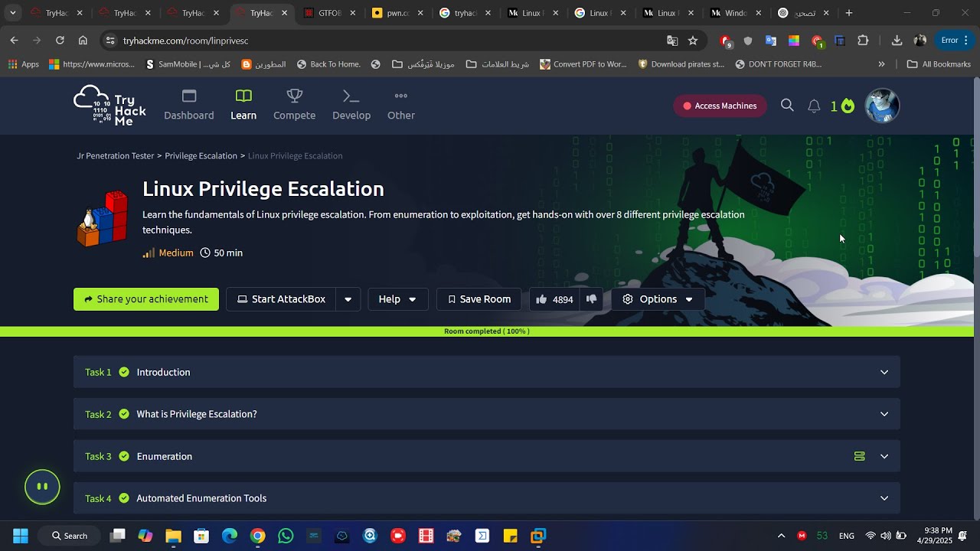This screenshot has width=980, height=551.
Task: Click the TryHackMe cloud logo
Action: [109, 106]
